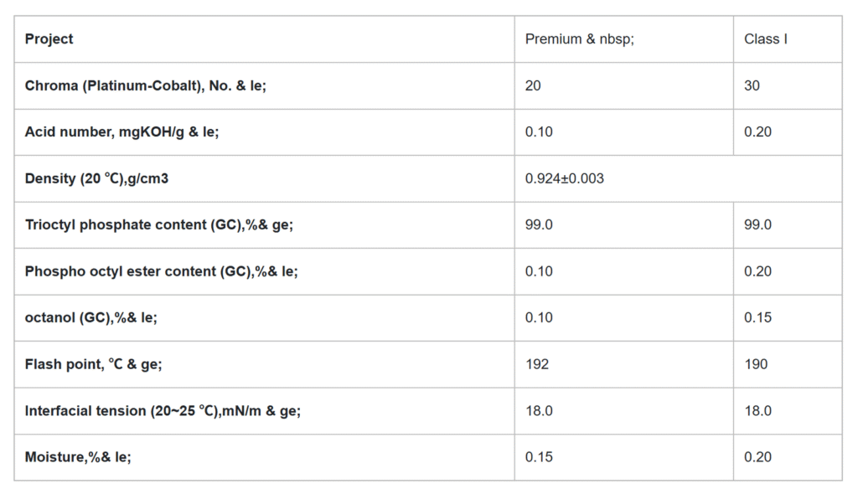The width and height of the screenshot is (858, 504).
Task: Click Premium chroma value 20
Action: 533,85
